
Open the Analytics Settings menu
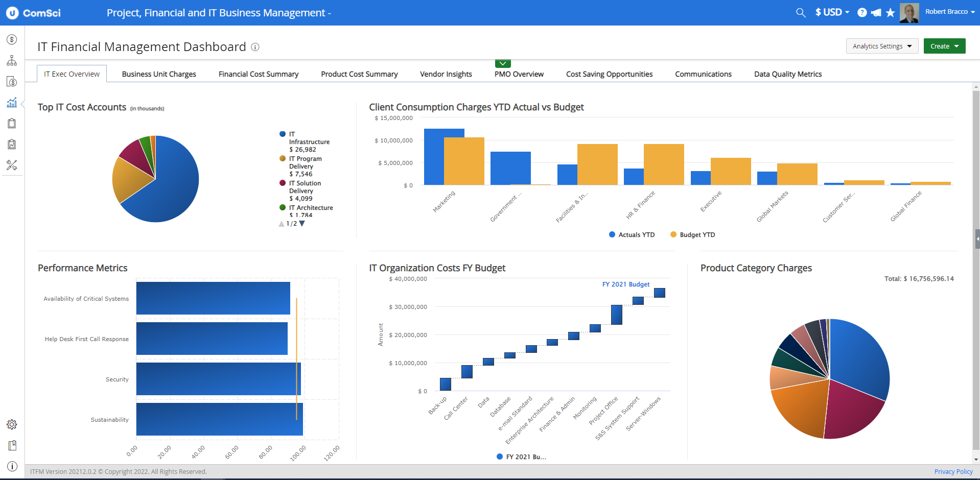[x=881, y=46]
